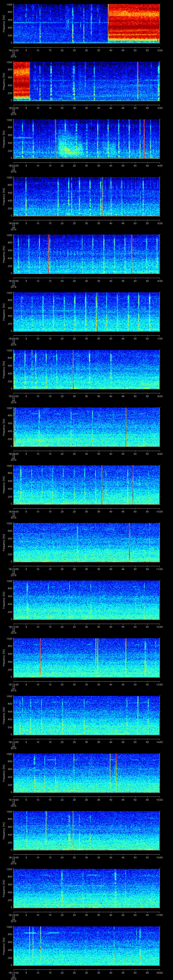This screenshot has height=980, width=173.
Task: Click the 8:00 end time label
Action: pos(160,396)
